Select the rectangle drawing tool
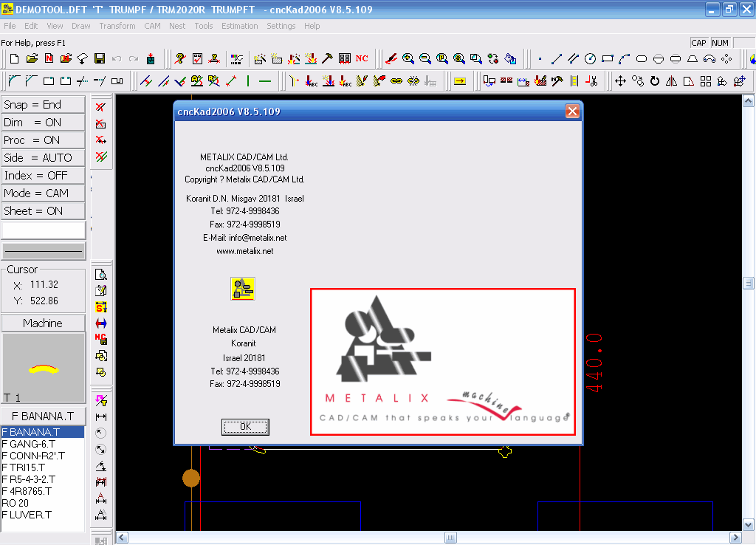Image resolution: width=756 pixels, height=545 pixels. click(x=608, y=59)
